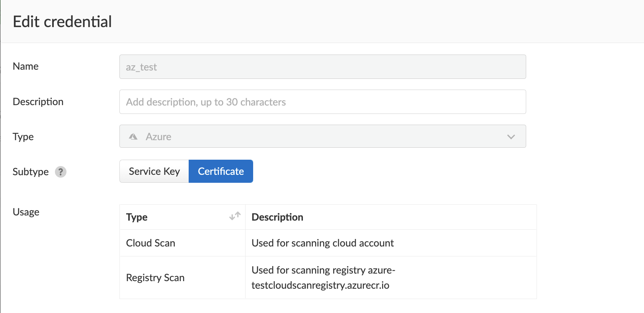Click the Description input field
This screenshot has height=313, width=644.
point(322,102)
